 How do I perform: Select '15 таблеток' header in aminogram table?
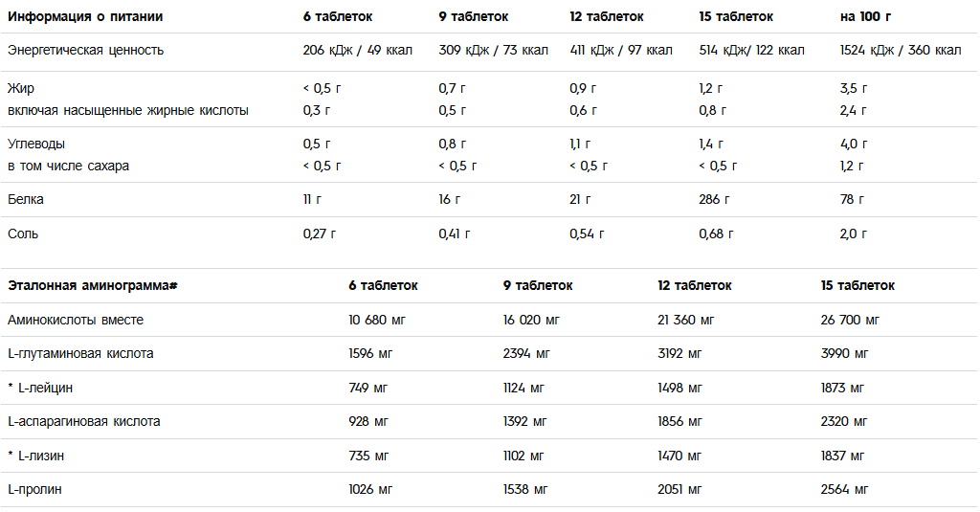click(857, 286)
